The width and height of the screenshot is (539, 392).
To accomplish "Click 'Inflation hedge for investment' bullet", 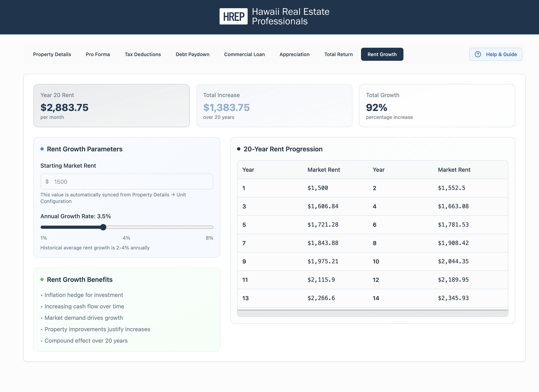I will pyautogui.click(x=84, y=295).
